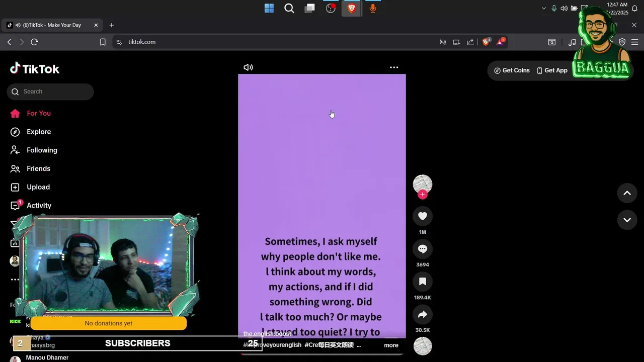Open the browser hamburger menu
The height and width of the screenshot is (362, 644).
click(x=634, y=42)
